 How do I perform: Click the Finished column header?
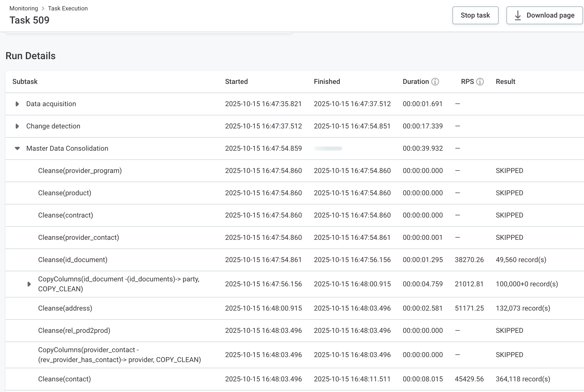327,81
